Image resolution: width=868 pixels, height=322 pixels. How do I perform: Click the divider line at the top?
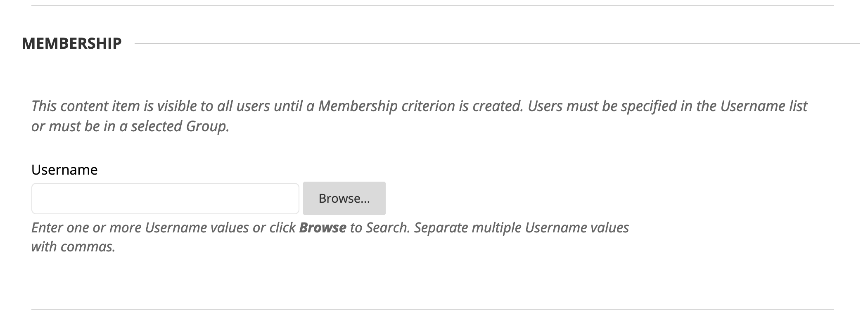432,6
